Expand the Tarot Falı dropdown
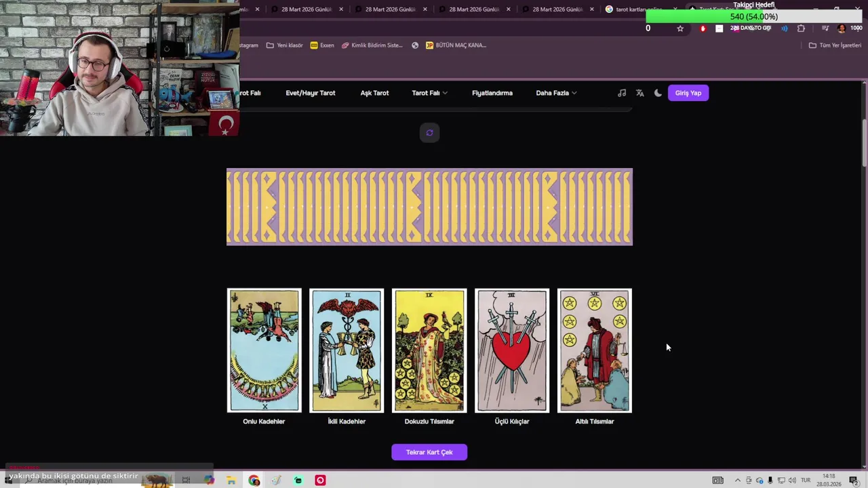The image size is (868, 488). click(429, 93)
